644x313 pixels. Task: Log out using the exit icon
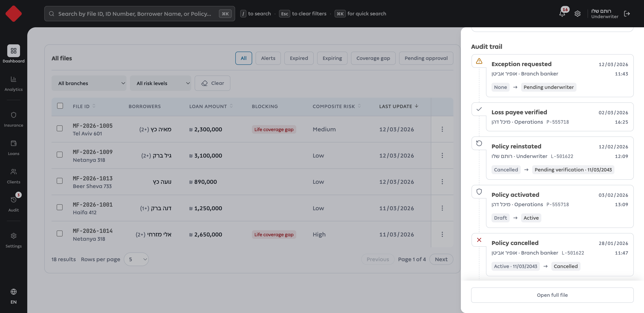pos(627,13)
